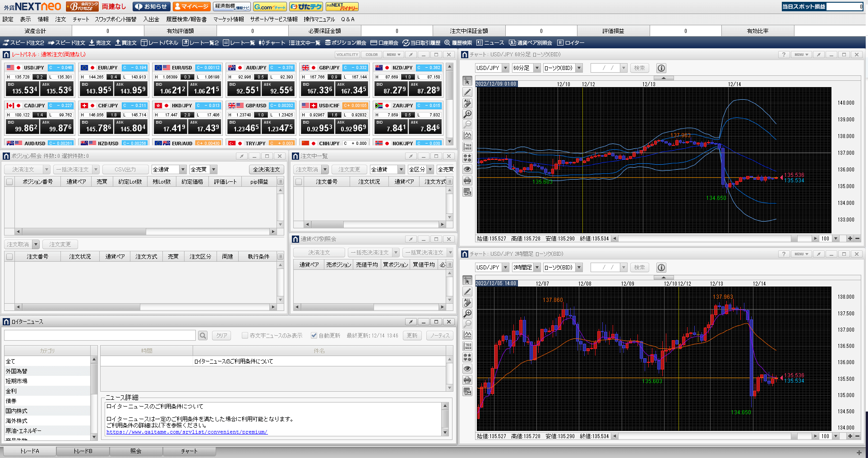
Task: Click the ノーティス button
Action: tap(439, 336)
